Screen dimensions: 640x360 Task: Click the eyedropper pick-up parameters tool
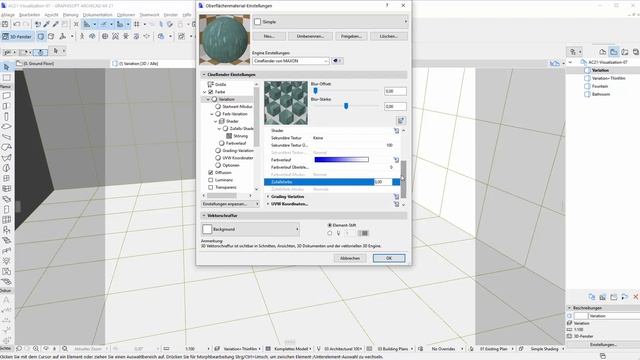47,24
